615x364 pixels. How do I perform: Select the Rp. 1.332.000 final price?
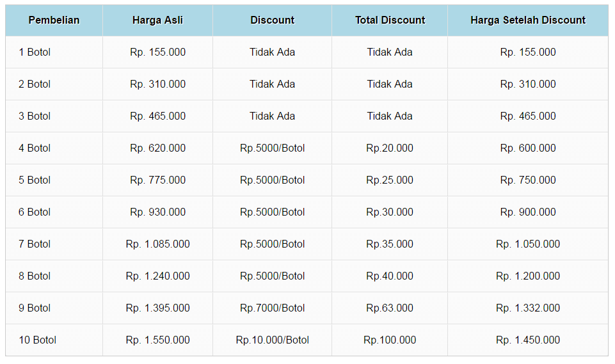[527, 308]
